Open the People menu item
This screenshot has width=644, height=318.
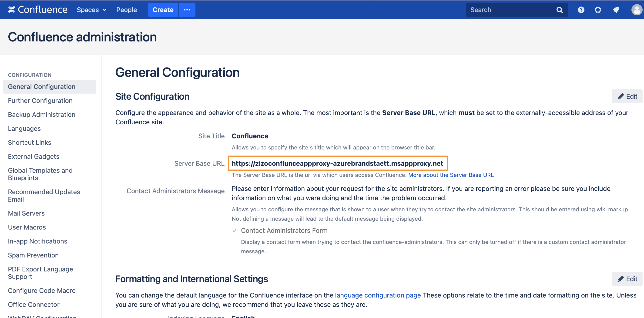[127, 10]
